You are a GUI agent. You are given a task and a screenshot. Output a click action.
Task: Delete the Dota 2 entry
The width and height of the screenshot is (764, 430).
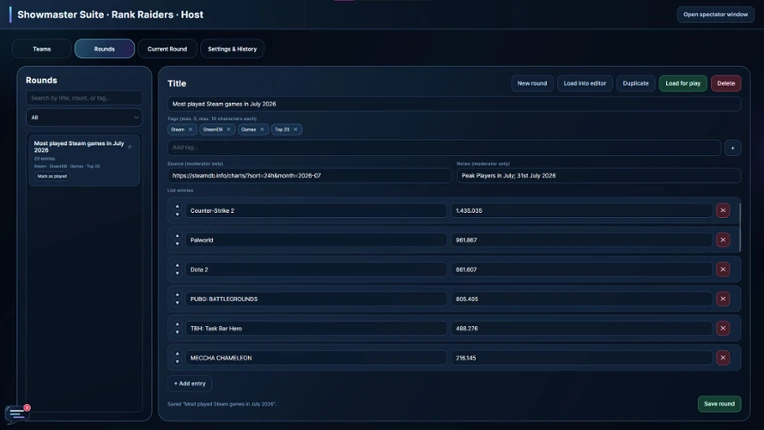coord(723,269)
